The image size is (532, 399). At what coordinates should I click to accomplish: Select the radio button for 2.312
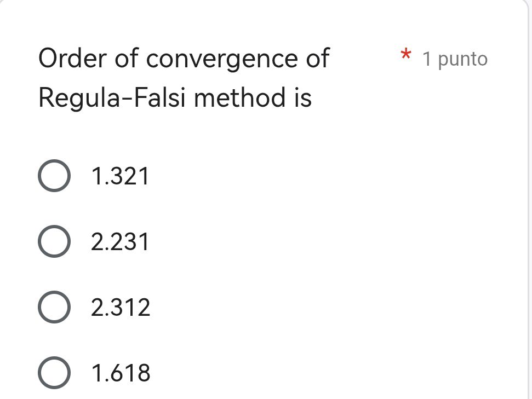point(54,307)
